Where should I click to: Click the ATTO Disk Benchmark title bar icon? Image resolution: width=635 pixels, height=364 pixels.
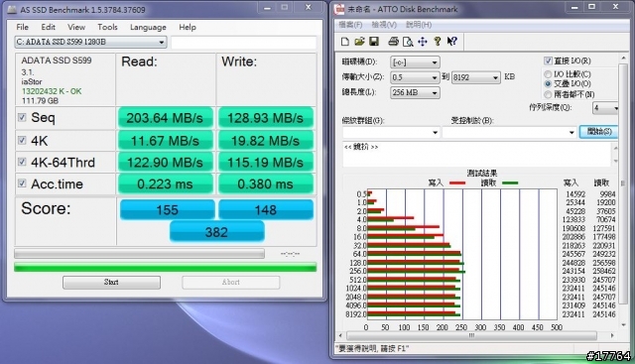[339, 9]
